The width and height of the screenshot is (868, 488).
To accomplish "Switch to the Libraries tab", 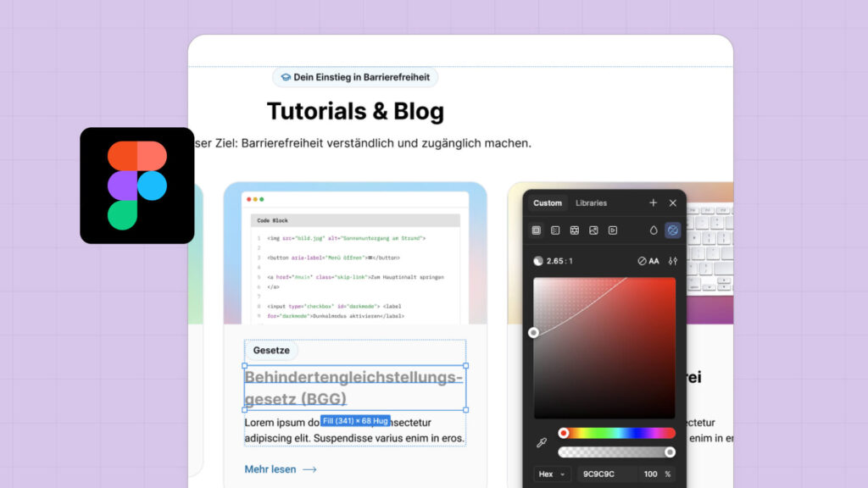I will pos(591,203).
